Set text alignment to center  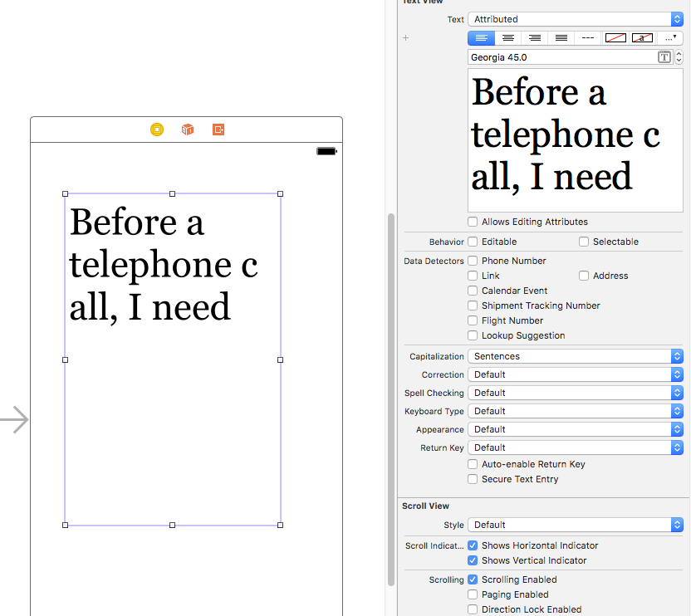click(508, 38)
